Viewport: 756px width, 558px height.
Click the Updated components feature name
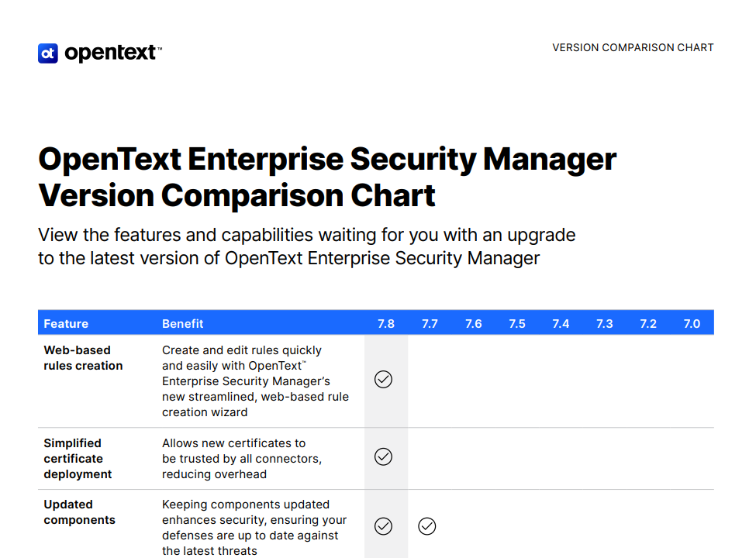pyautogui.click(x=80, y=512)
